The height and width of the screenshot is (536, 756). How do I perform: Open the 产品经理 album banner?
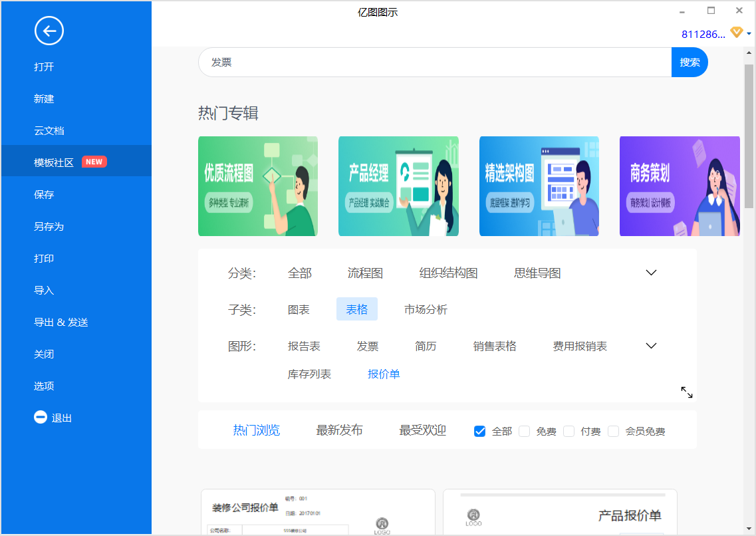click(398, 186)
